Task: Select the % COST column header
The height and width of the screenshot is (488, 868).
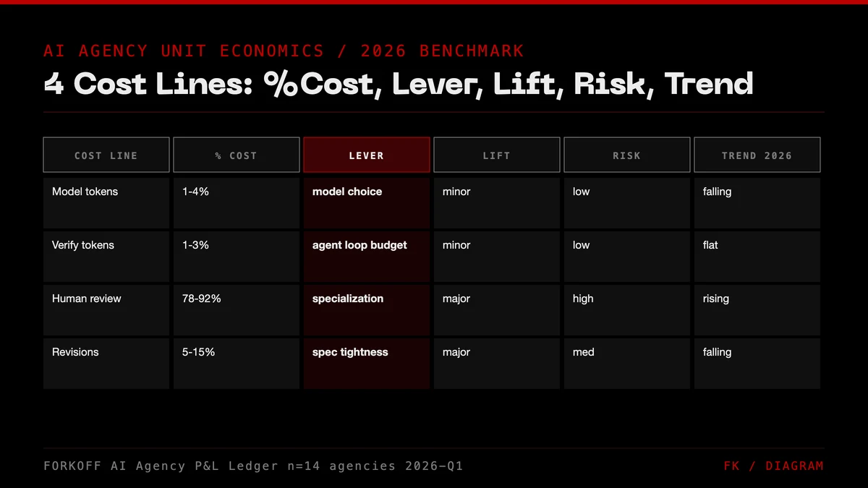Action: pyautogui.click(x=237, y=155)
